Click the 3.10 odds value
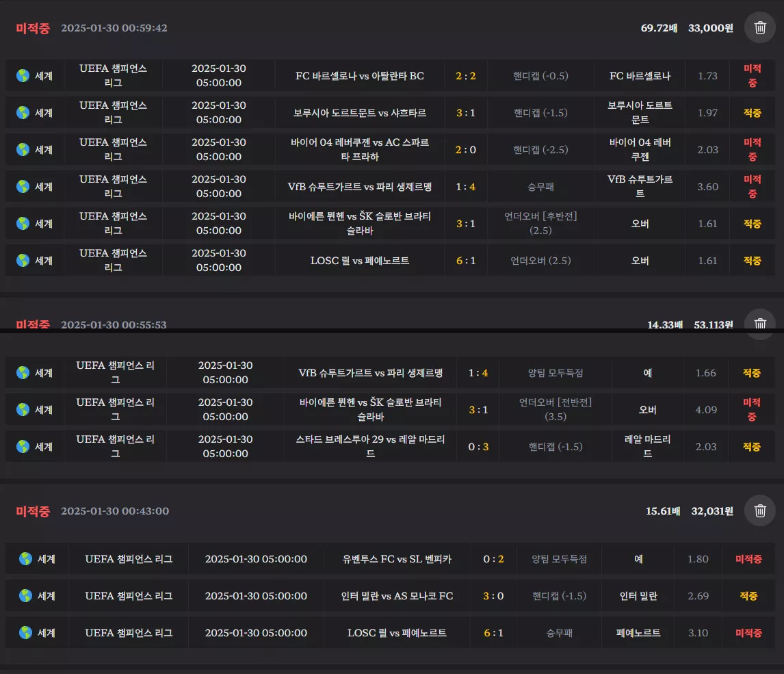The image size is (784, 674). pos(698,633)
